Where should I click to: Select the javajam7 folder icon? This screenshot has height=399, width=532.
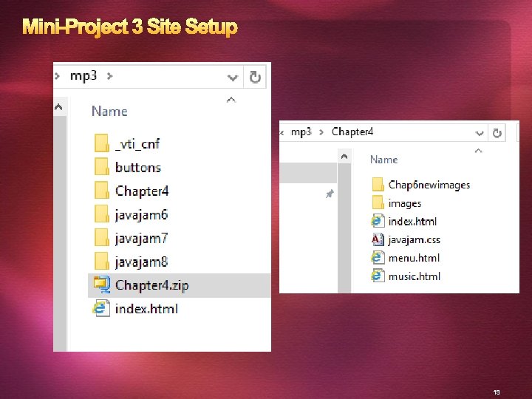[x=102, y=237]
